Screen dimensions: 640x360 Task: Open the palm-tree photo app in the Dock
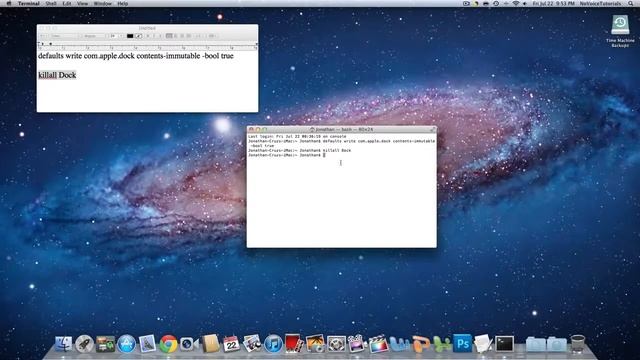(x=315, y=344)
